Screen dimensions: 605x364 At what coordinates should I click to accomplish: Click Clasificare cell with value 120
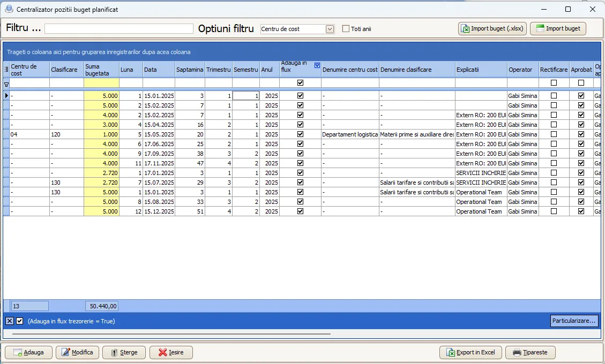(67, 134)
